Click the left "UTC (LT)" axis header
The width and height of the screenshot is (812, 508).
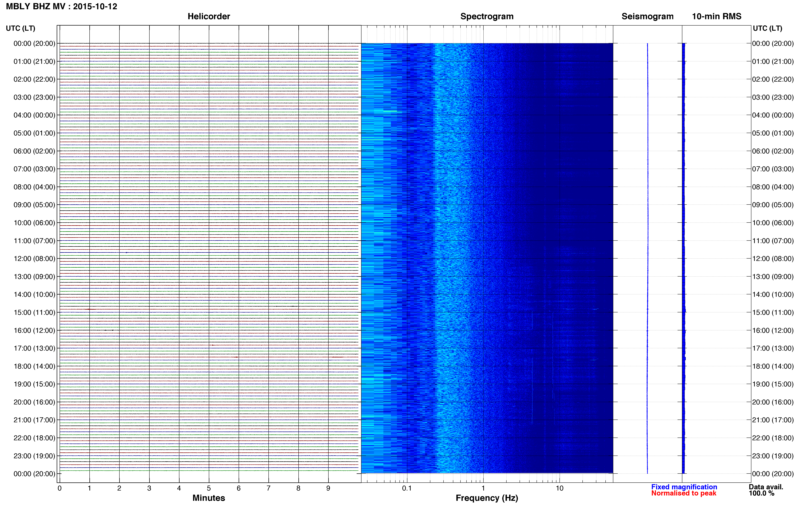(x=21, y=28)
